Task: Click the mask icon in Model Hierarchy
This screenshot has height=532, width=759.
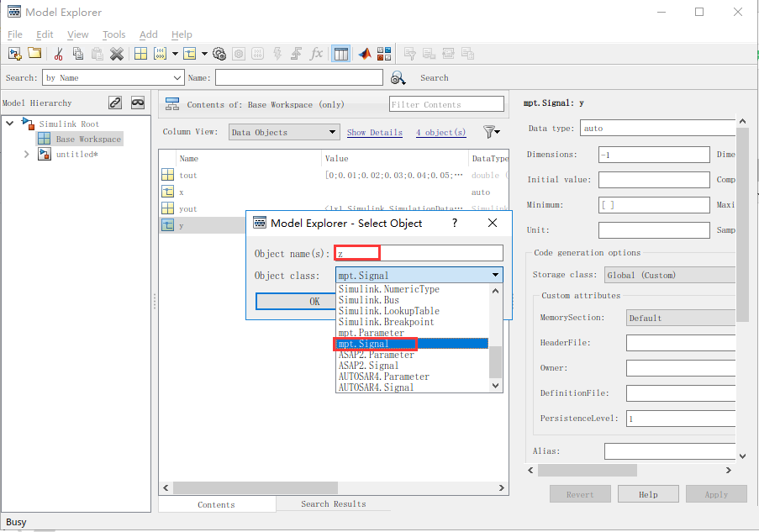Action: click(138, 103)
